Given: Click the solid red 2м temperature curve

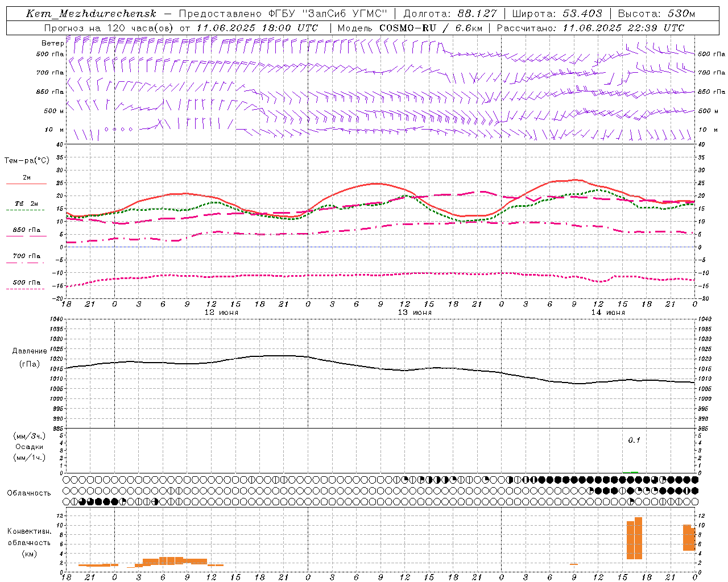Looking at the screenshot, I should pos(380,184).
